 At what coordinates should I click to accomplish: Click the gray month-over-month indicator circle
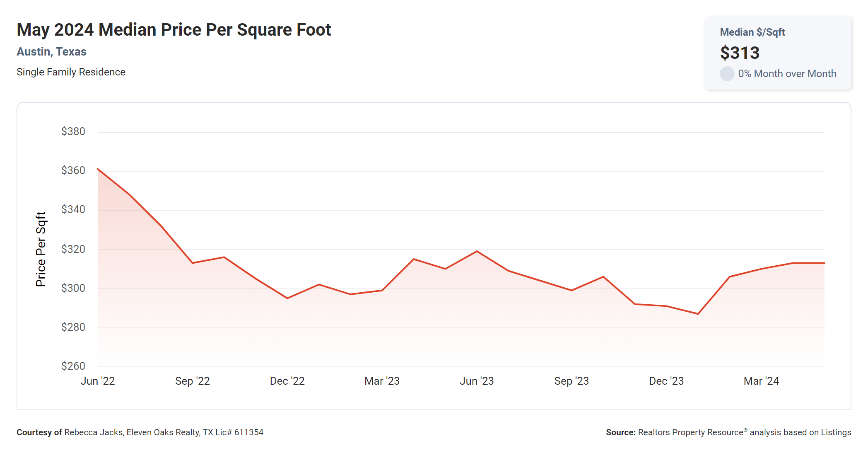[x=727, y=74]
